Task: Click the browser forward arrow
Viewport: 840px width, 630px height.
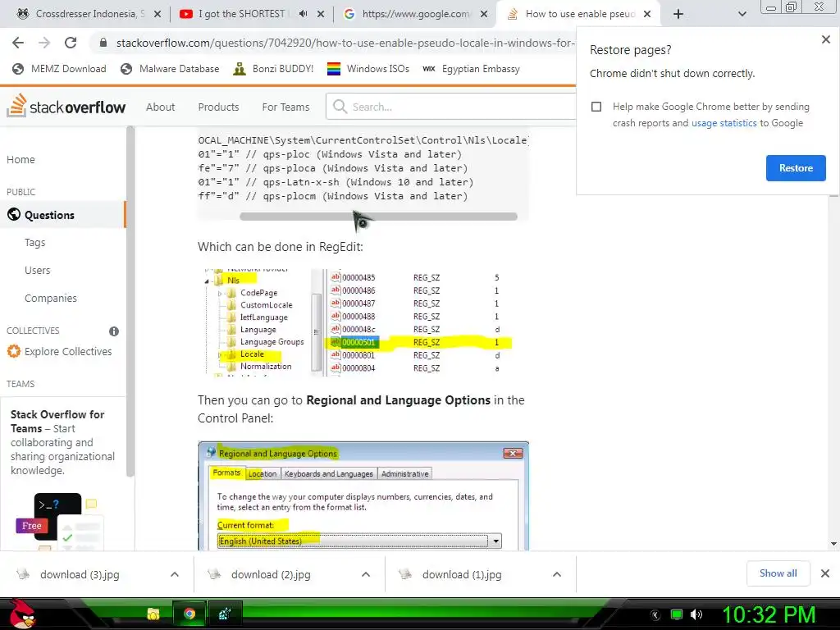Action: pos(44,43)
